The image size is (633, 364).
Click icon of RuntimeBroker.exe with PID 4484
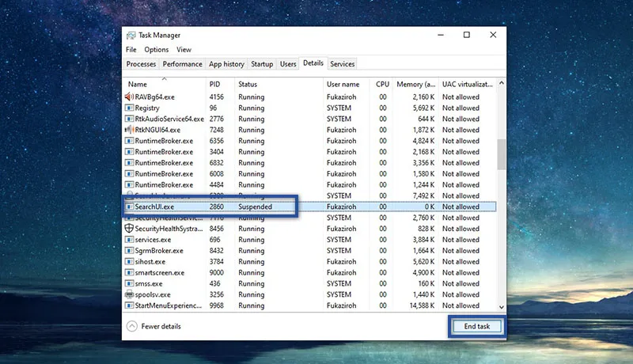129,184
